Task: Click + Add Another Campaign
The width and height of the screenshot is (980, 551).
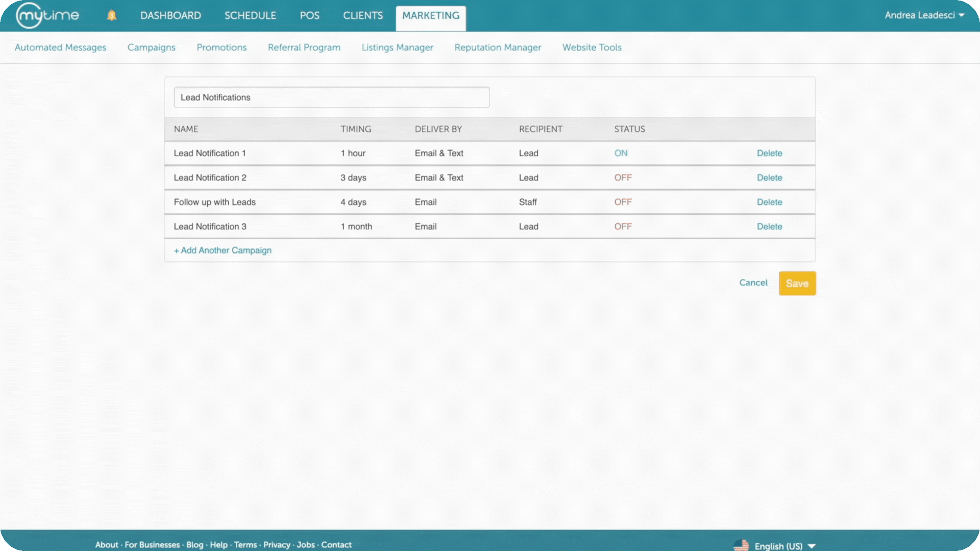Action: coord(223,251)
